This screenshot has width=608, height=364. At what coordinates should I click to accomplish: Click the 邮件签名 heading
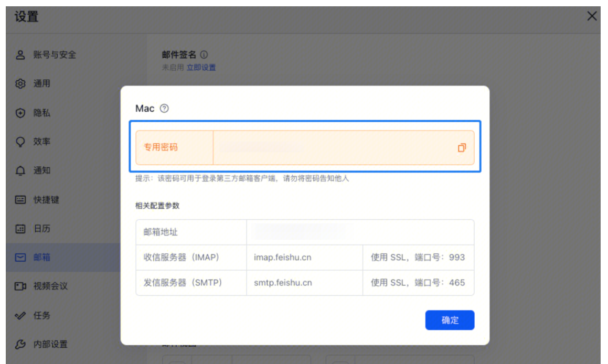point(179,55)
